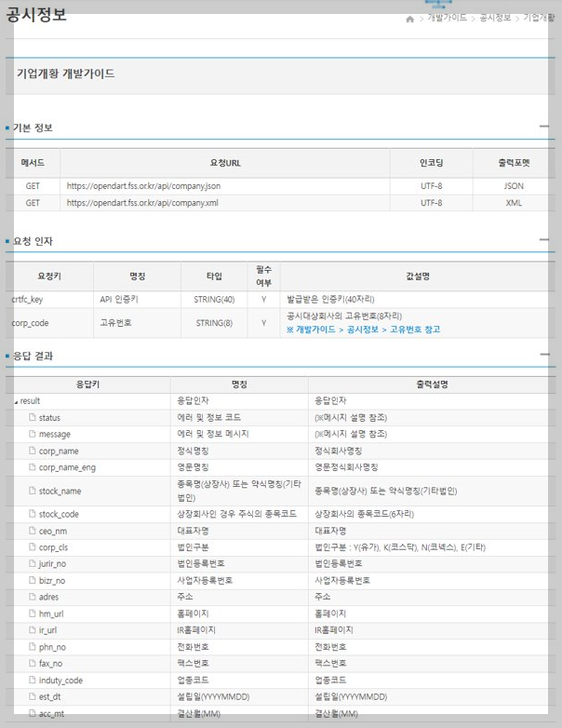The image size is (562, 728).
Task: Open the 개발가이드 > 공시정보 > 고유번호 참고 link
Action: tap(364, 330)
